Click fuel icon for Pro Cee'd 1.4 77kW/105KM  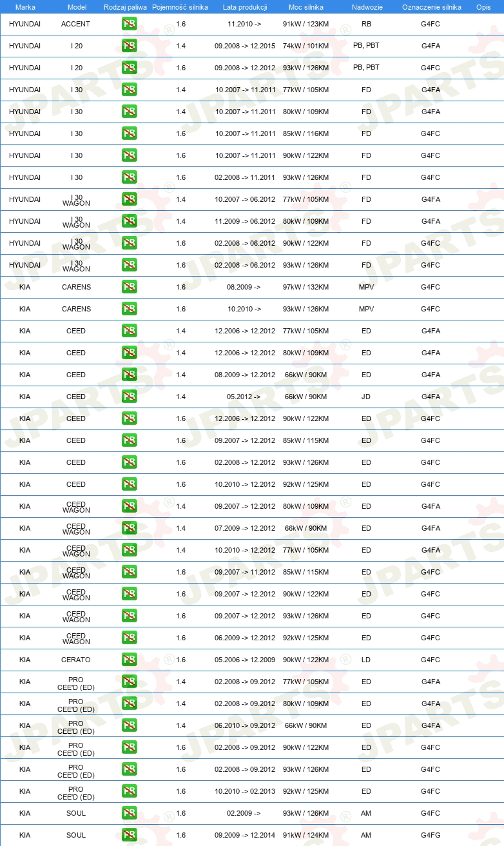(x=129, y=682)
